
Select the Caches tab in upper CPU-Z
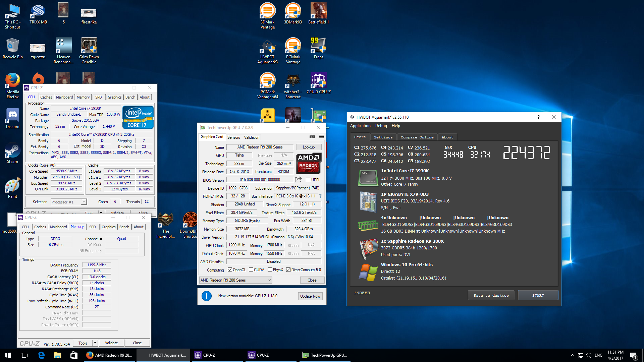pyautogui.click(x=46, y=97)
